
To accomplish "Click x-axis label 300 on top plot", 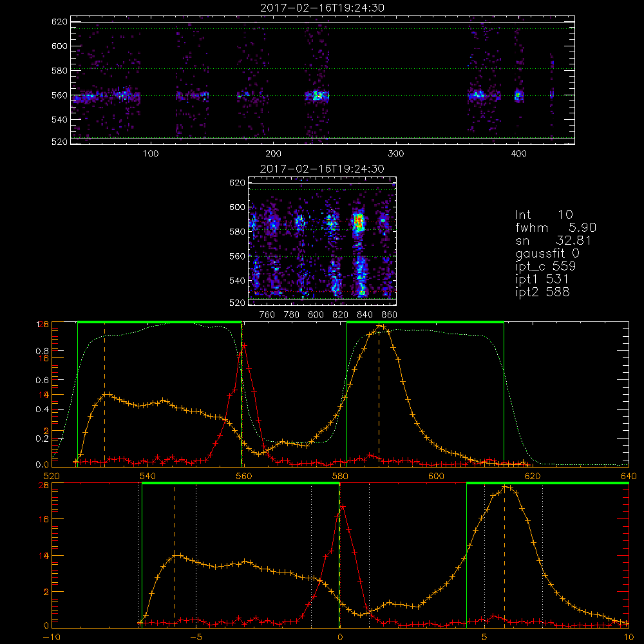I will click(x=396, y=154).
